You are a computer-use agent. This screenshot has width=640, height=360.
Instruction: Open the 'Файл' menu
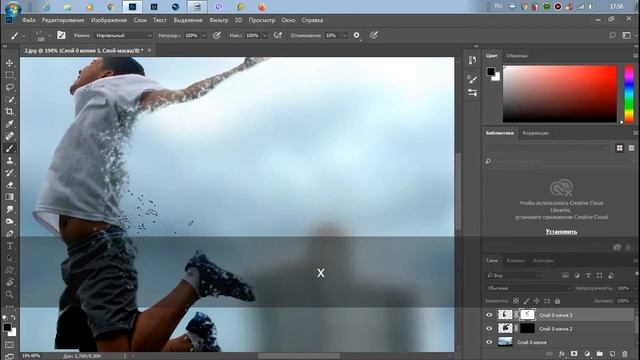click(29, 20)
